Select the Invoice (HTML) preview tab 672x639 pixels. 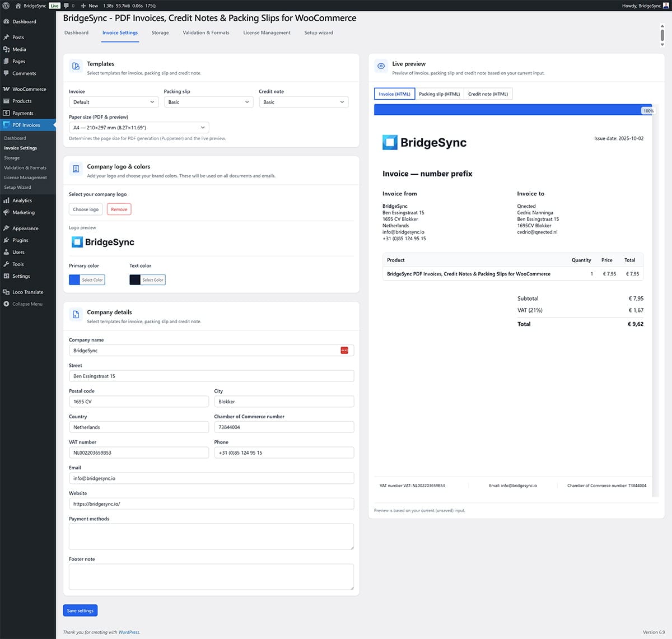[x=394, y=94]
